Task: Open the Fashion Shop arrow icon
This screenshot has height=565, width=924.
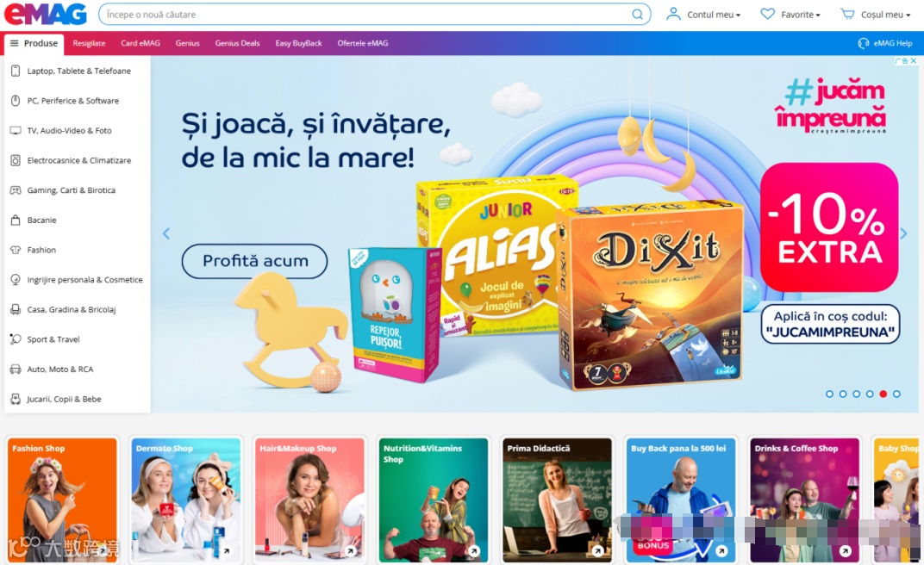Action: tap(103, 551)
